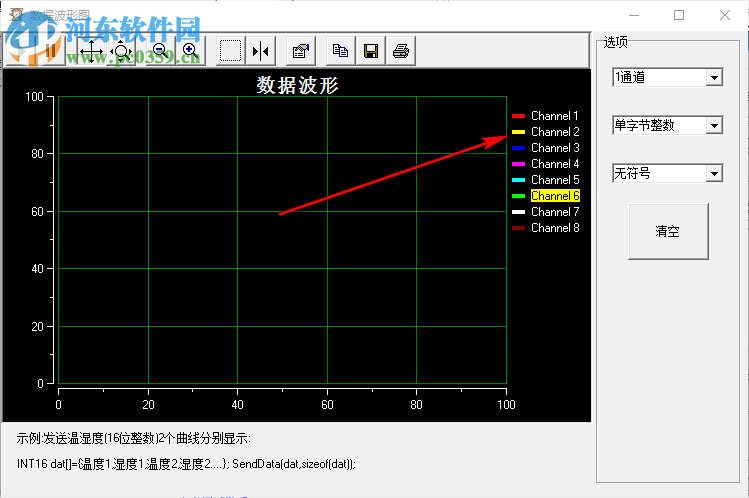
Task: Click the X-axis label 80
Action: 417,405
